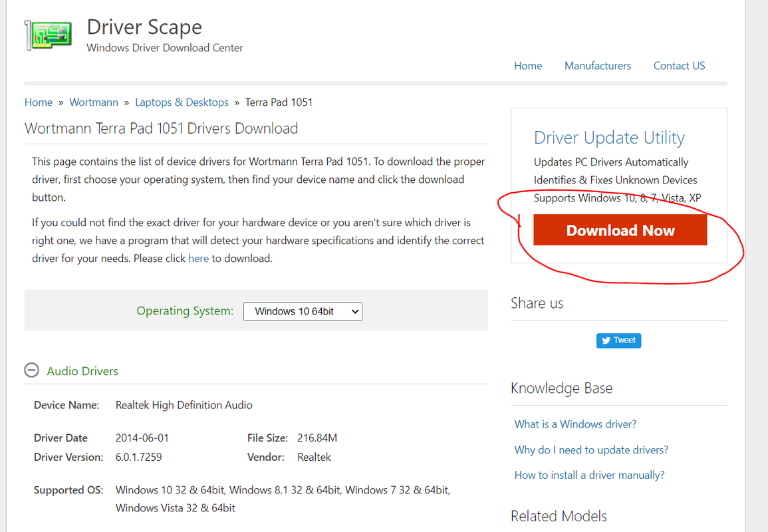768x532 pixels.
Task: Click the Related Models heading
Action: (x=559, y=516)
